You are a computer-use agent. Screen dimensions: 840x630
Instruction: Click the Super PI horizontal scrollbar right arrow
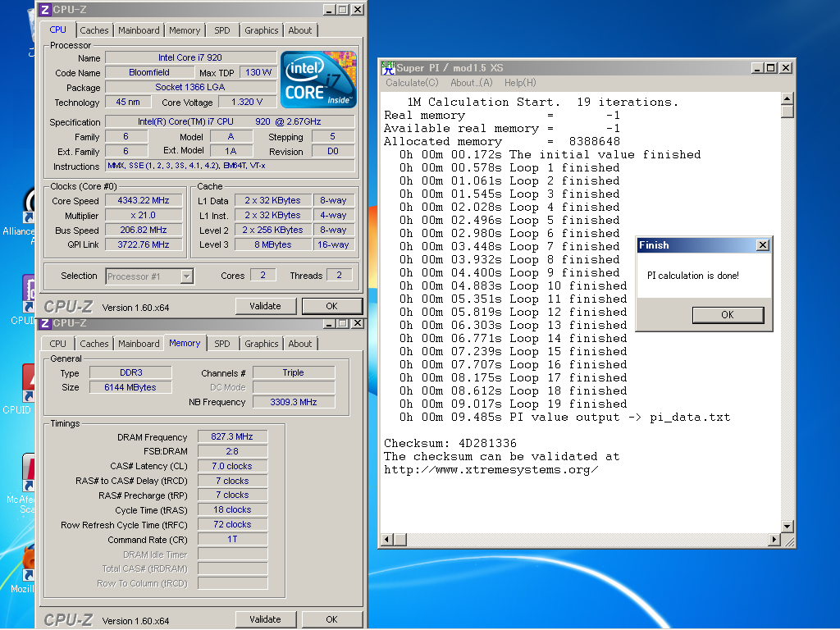tap(774, 540)
